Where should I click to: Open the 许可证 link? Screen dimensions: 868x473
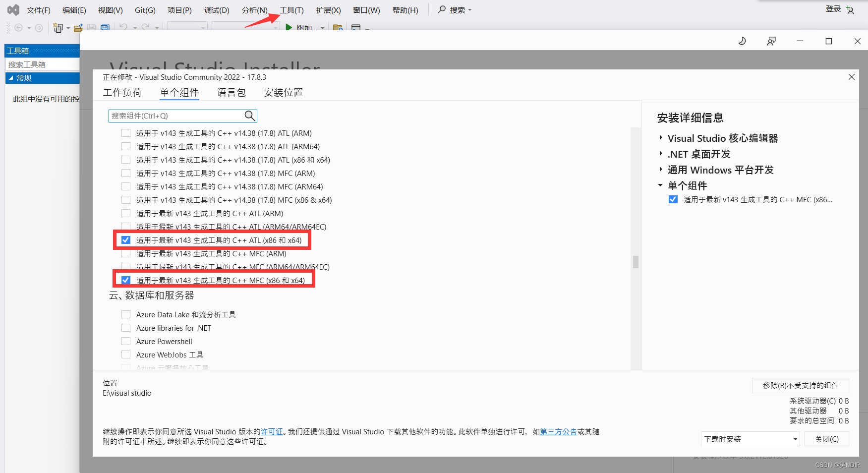tap(272, 432)
